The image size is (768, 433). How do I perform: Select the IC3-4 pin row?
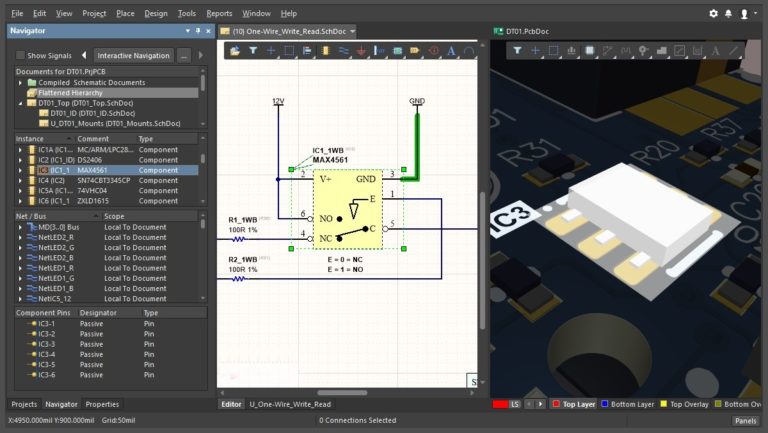pyautogui.click(x=111, y=355)
